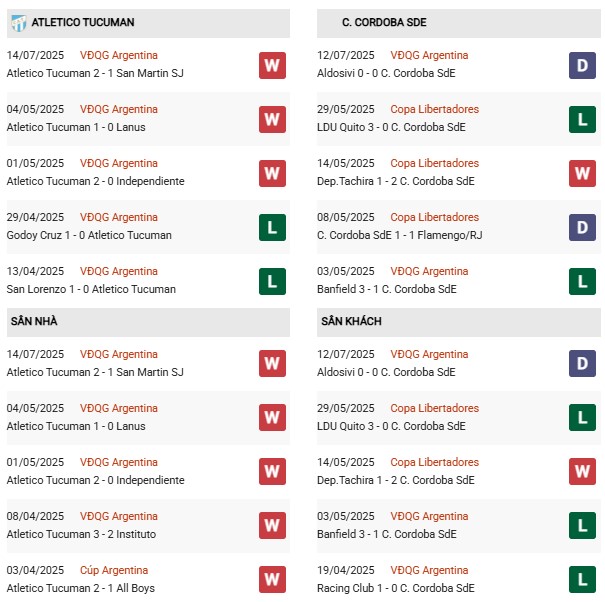This screenshot has height=602, width=605.
Task: Open the LDU Quito 3 - 0 match under C. CORDOBA SDE
Action: (x=391, y=127)
